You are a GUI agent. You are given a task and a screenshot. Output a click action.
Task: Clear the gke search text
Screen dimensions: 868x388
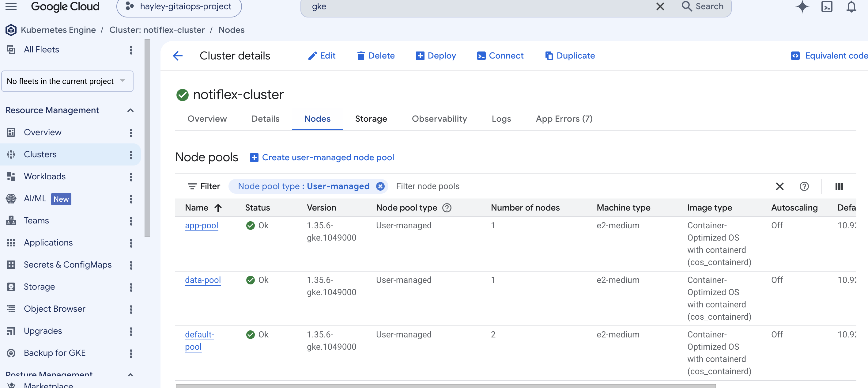[660, 6]
